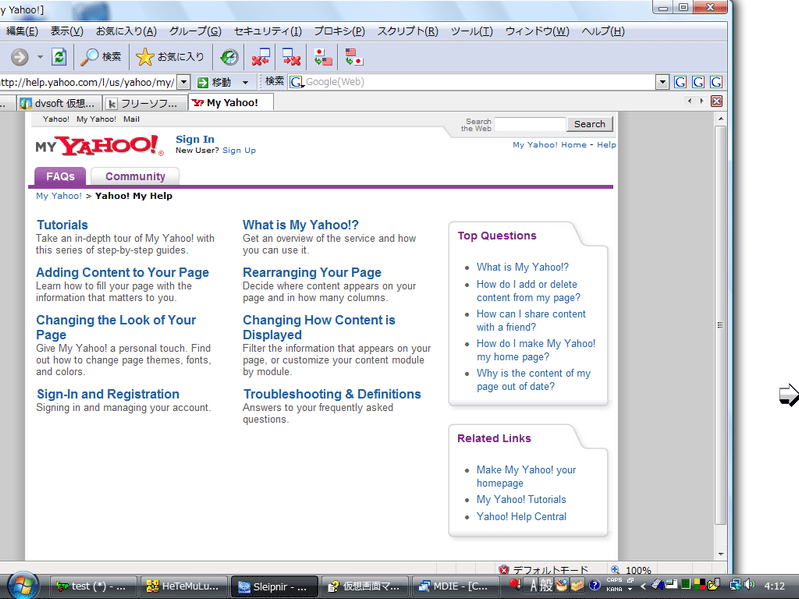Focus the Search the Web text field
This screenshot has width=799, height=599.
tap(530, 124)
